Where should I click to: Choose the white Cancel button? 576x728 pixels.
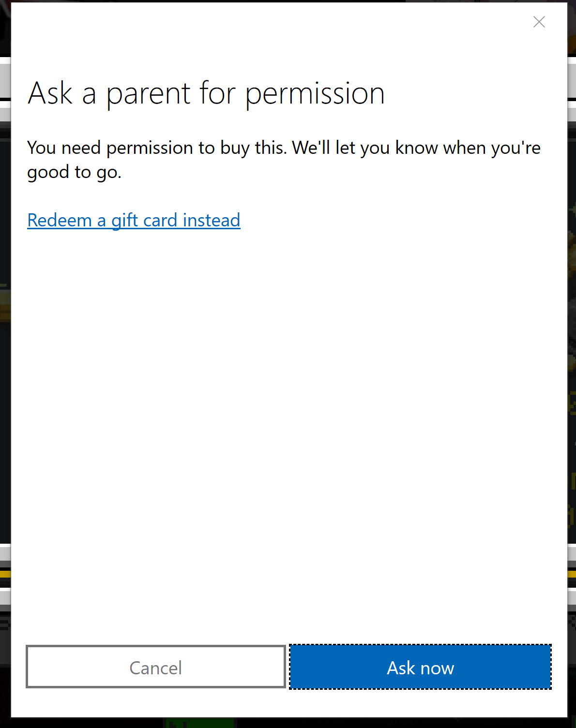pos(156,667)
